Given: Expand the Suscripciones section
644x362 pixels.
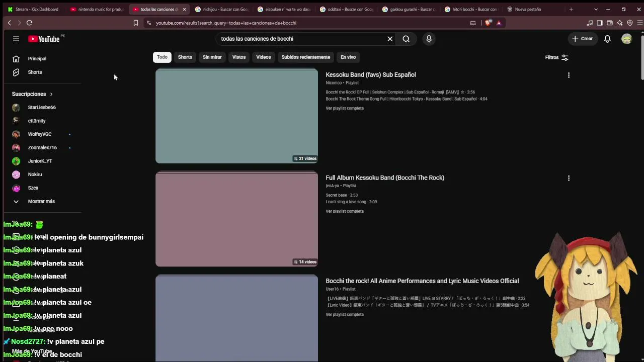Looking at the screenshot, I should [x=33, y=94].
